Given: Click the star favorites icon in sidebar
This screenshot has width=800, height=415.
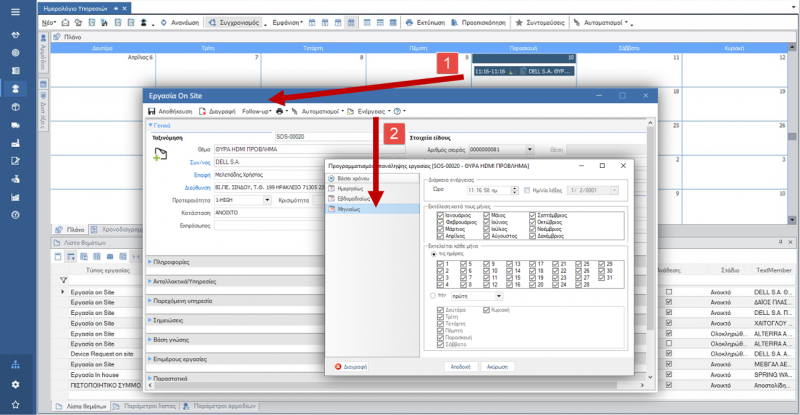Looking at the screenshot, I should coord(15,405).
